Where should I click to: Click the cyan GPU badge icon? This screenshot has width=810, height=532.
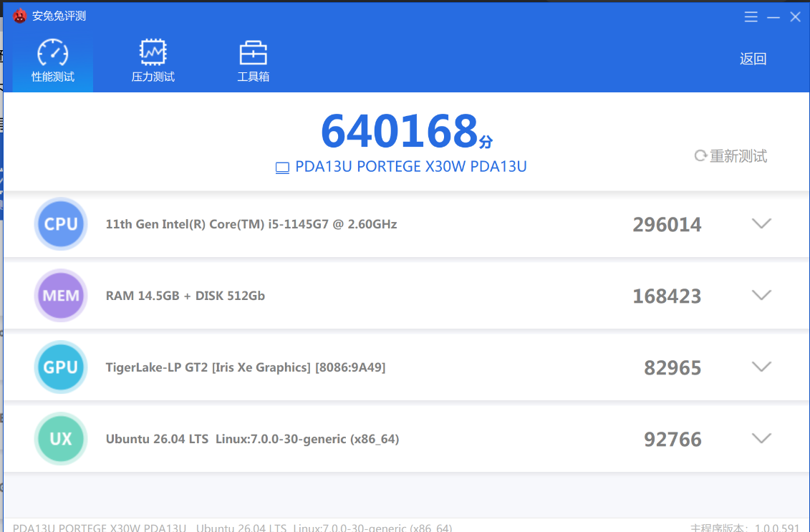[x=61, y=367]
